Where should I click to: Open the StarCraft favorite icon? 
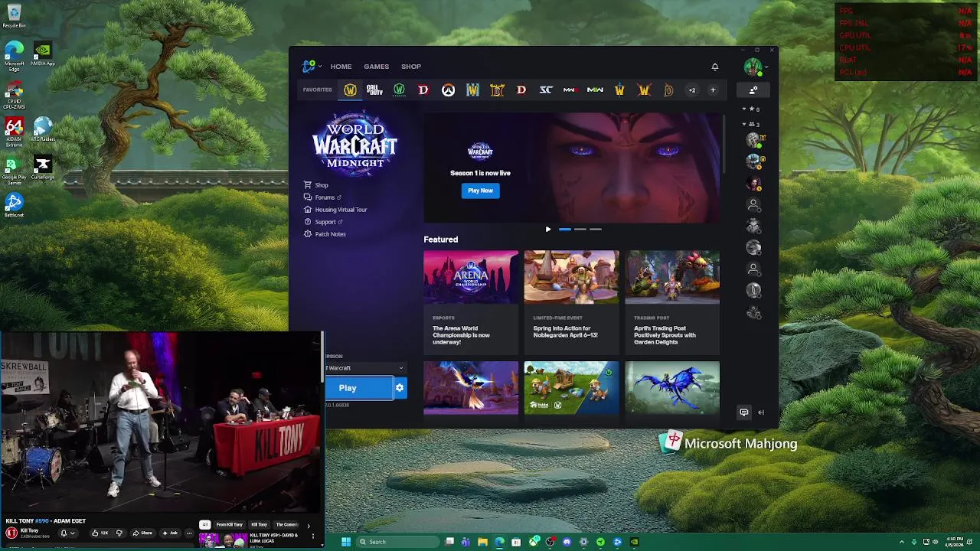pos(546,90)
